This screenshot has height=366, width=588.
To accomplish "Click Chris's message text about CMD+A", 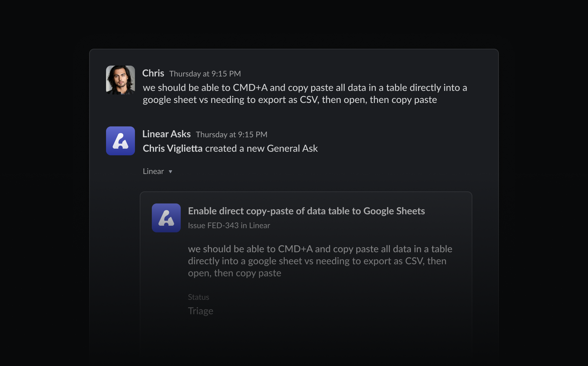I will [304, 94].
